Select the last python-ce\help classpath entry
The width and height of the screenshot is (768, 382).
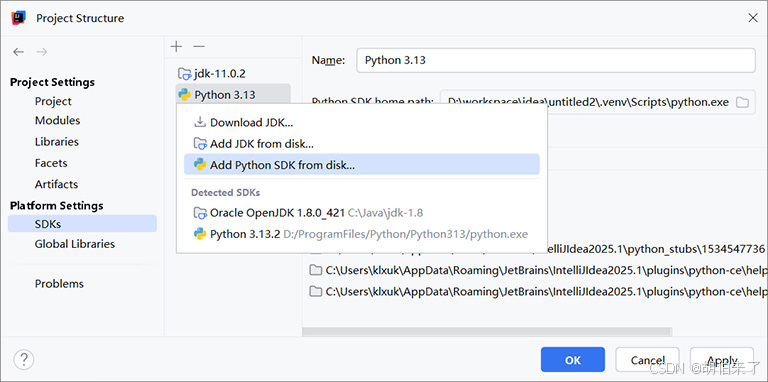pos(537,292)
